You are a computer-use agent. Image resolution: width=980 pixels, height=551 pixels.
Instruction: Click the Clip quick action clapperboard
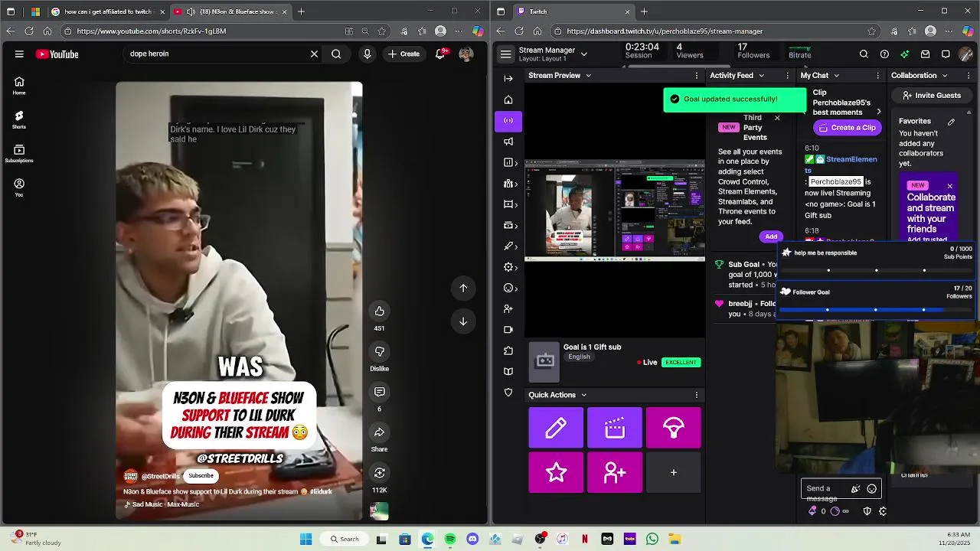click(x=615, y=428)
